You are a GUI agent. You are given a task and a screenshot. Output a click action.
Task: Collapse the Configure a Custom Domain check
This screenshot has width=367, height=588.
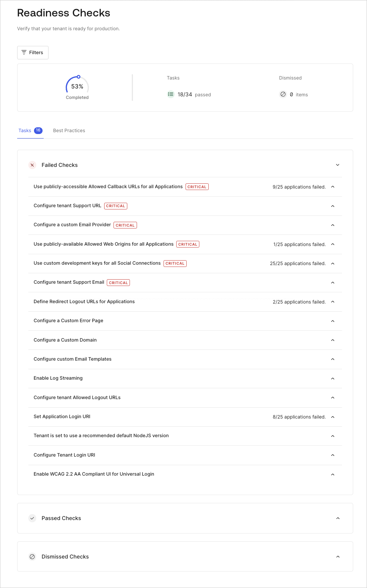[333, 340]
